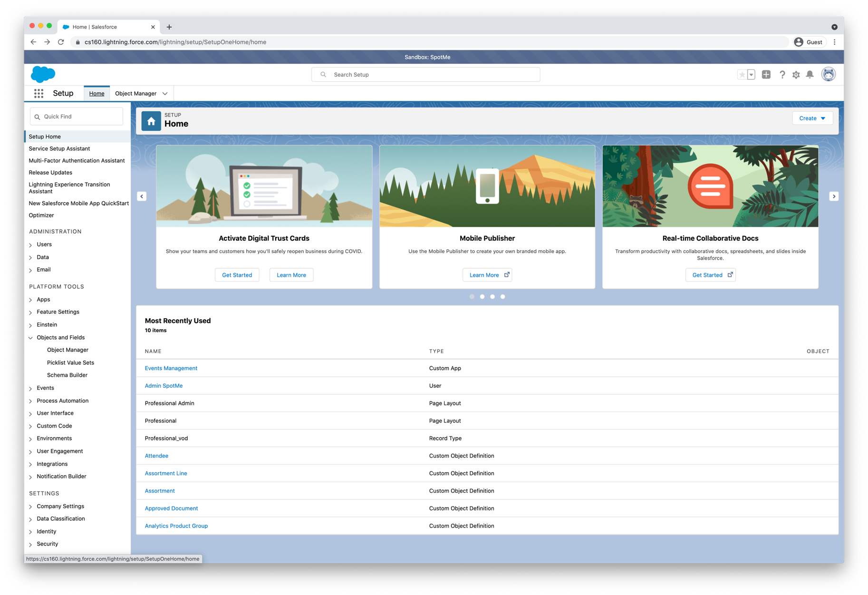868x595 pixels.
Task: Open the Setup gear icon
Action: click(x=796, y=75)
